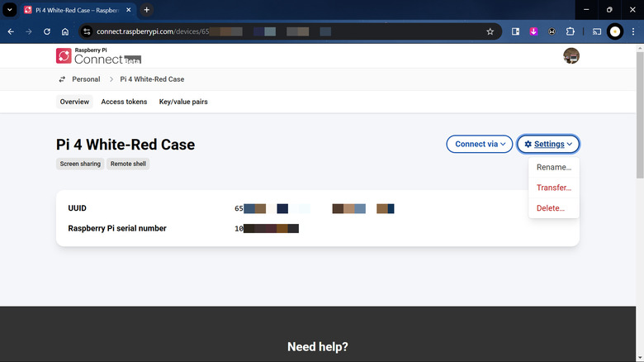The width and height of the screenshot is (644, 362).
Task: Click the UUID label
Action: 78,208
